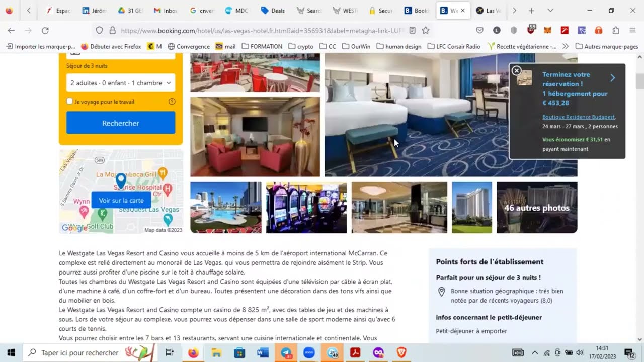Open Autres marque-pages folder
This screenshot has width=644, height=362.
(607, 46)
